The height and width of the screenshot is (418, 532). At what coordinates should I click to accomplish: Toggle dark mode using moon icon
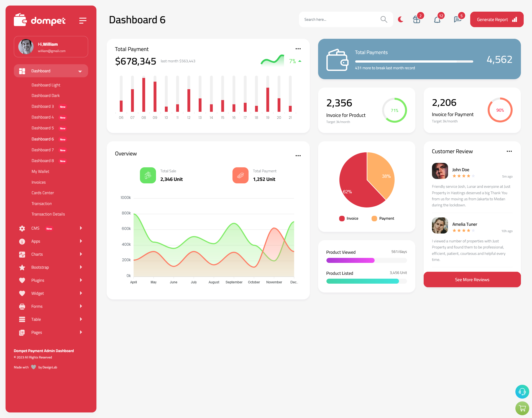[400, 19]
